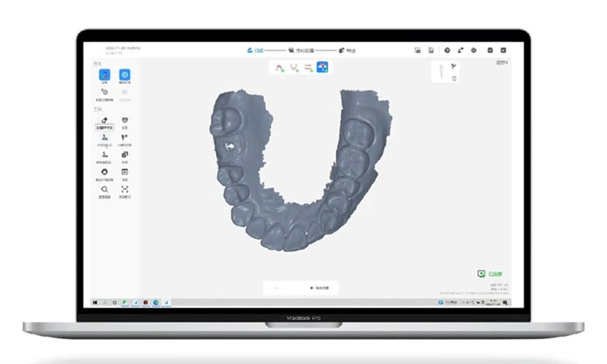Viewport: 607px width, 364px height.
Task: Select the stamp tool below the eraser
Action: pyautogui.click(x=105, y=137)
